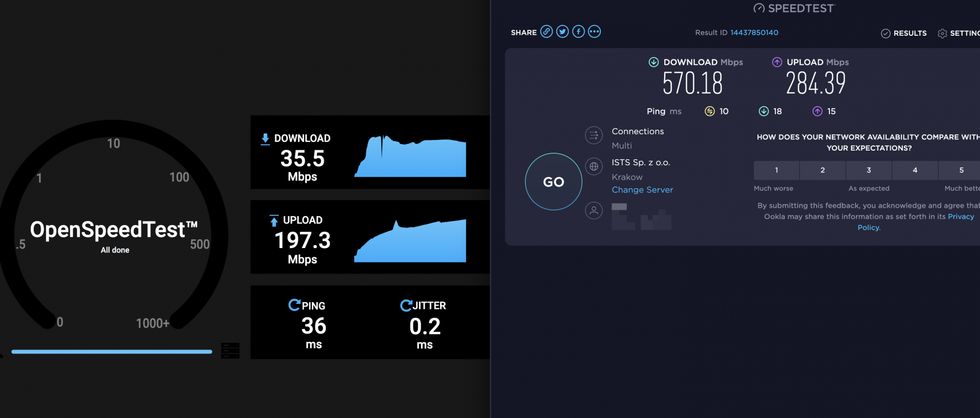Open the SETTINGS page
This screenshot has width=980, height=418.
965,33
